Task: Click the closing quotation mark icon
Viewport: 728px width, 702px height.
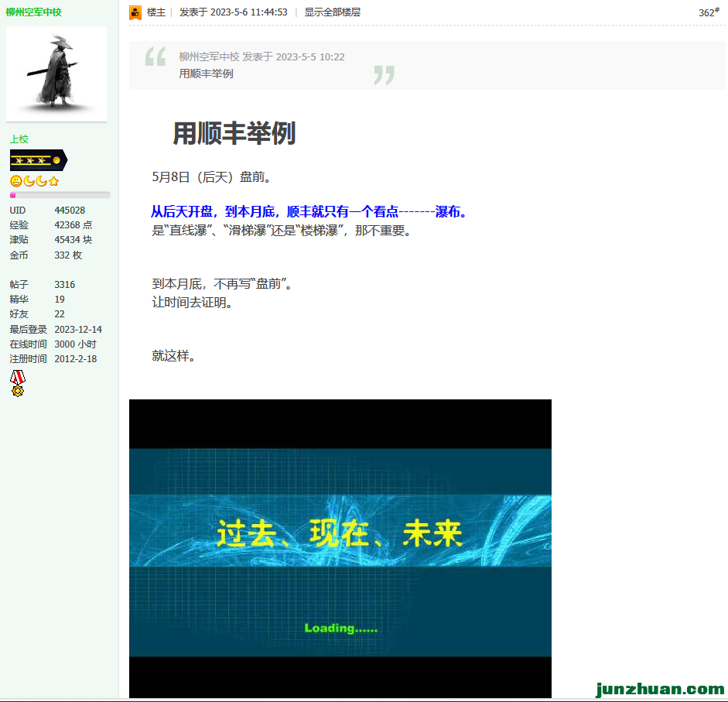Action: coord(384,75)
